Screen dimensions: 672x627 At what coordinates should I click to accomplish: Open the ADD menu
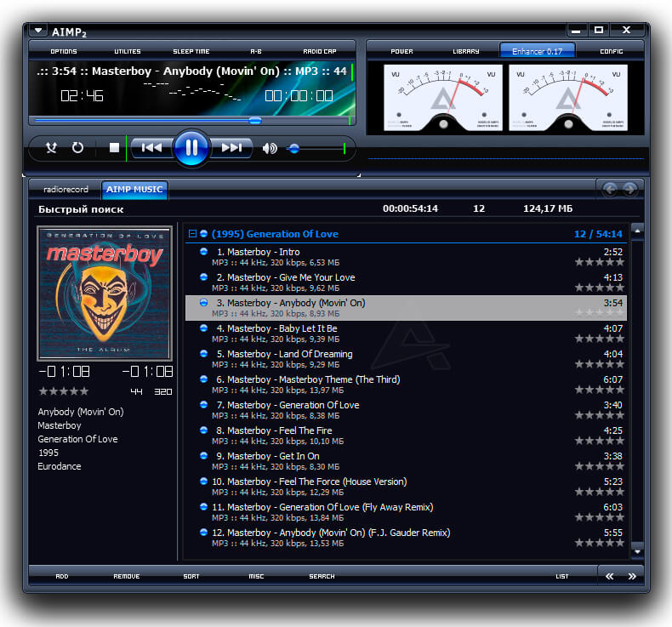coord(62,577)
